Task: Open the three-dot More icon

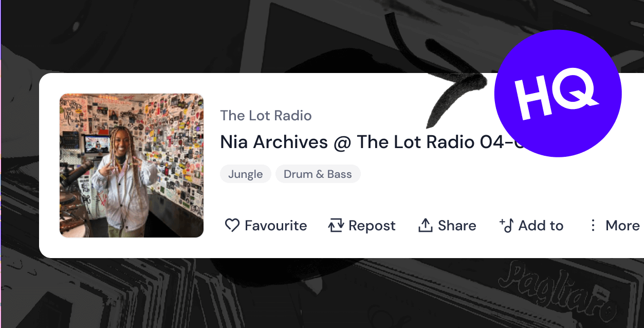Action: (593, 225)
